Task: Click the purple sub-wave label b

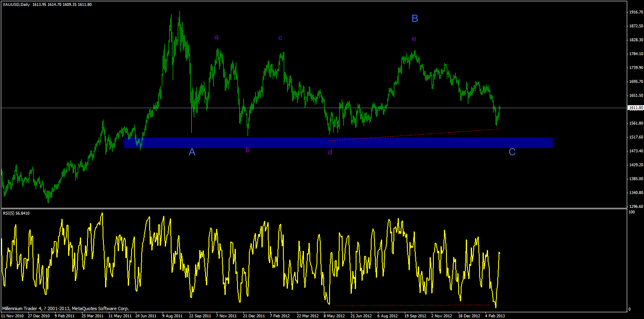Action: pos(248,150)
